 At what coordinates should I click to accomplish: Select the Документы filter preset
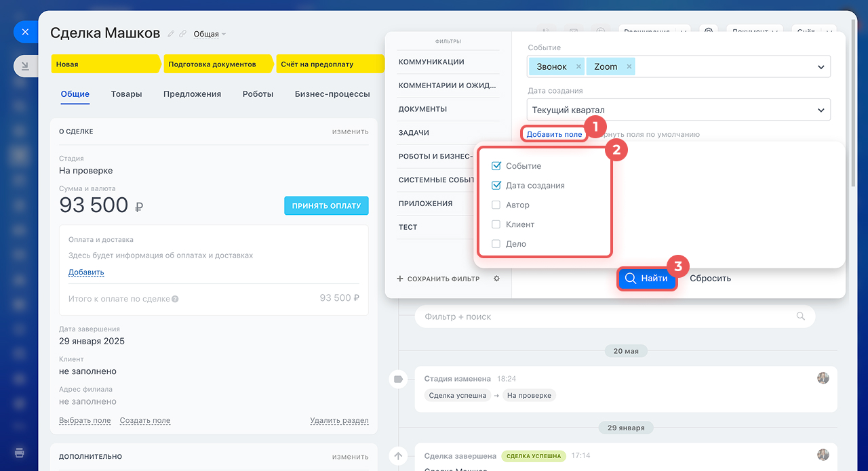[422, 109]
